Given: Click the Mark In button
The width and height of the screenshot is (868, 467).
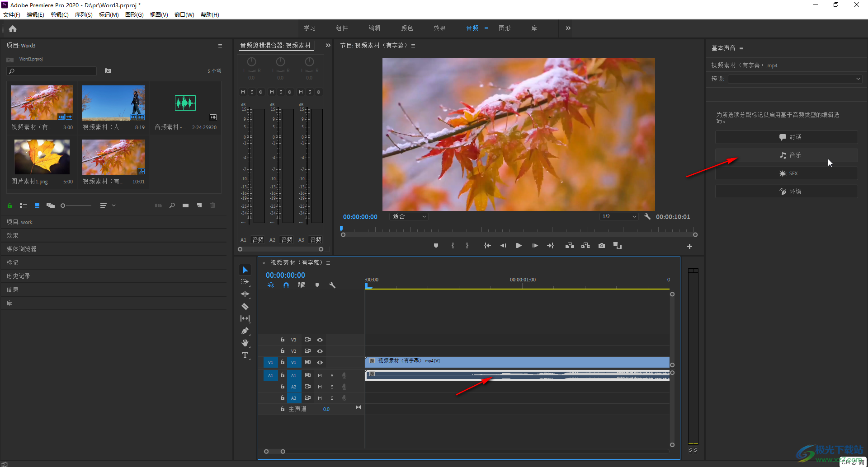Looking at the screenshot, I should click(x=453, y=246).
